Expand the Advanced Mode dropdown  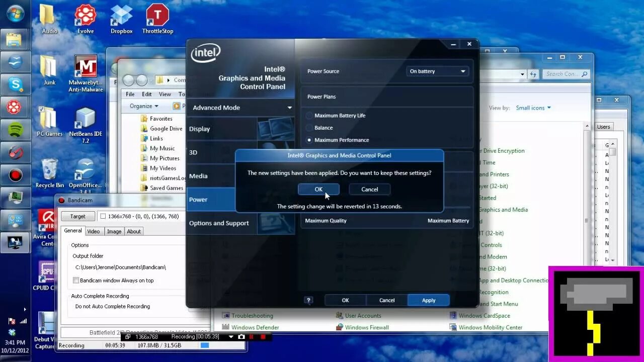[240, 108]
